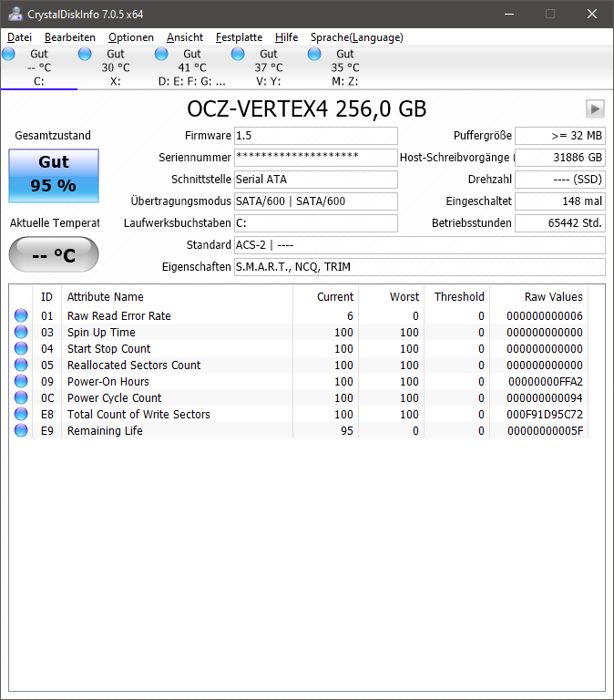The width and height of the screenshot is (614, 700).
Task: Open the Bearbeiten menu
Action: point(70,37)
